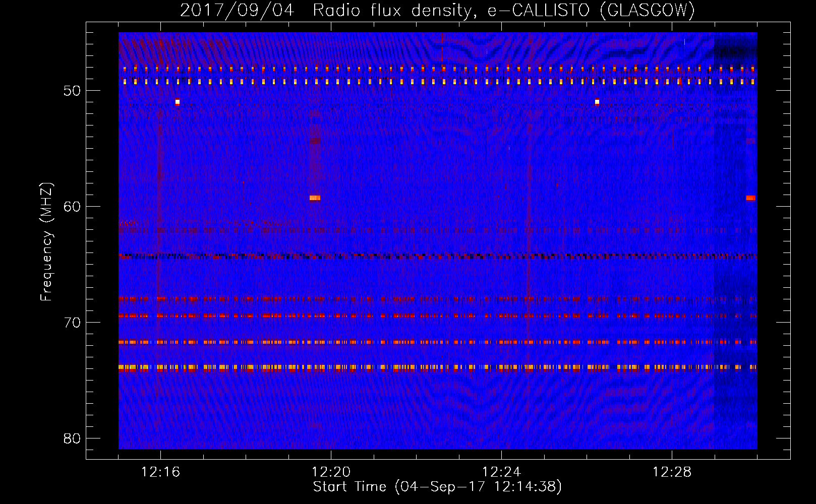Click the white spot near 51 MHz after 12:26
This screenshot has width=816, height=504.
pos(597,102)
